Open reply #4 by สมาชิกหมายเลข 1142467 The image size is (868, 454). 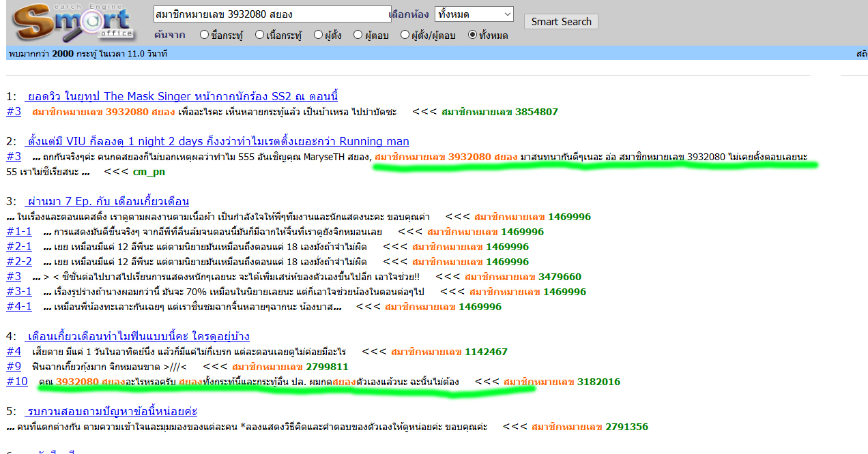[14, 351]
